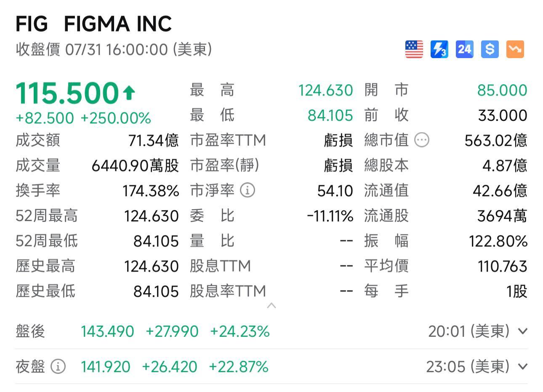This screenshot has height=392, width=543.
Task: Click the 換手率 turnover percentage value
Action: tap(150, 190)
